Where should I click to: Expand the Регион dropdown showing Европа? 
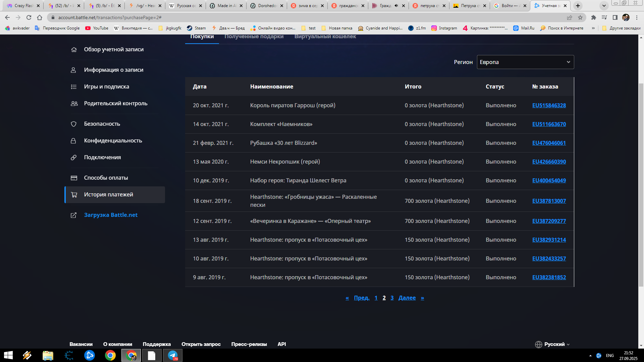tap(525, 62)
